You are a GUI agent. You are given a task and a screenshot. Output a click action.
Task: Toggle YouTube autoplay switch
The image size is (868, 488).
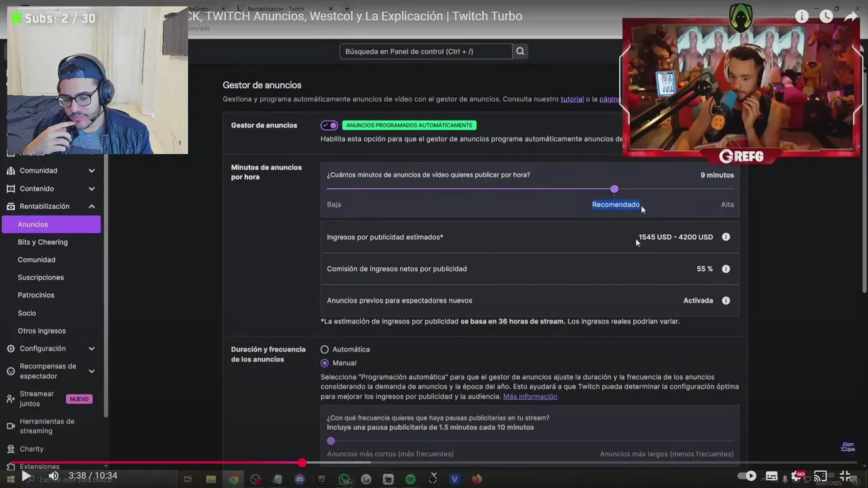[x=747, y=476]
